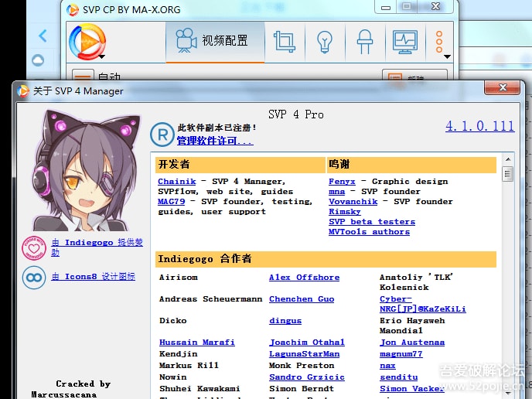Open the senditu link
This screenshot has height=399, width=532.
click(x=399, y=377)
